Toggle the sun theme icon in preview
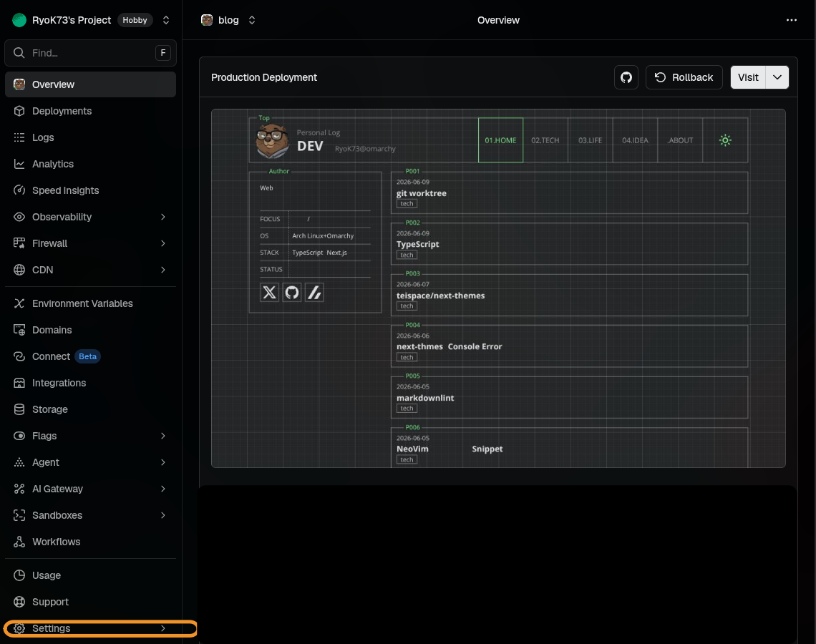This screenshot has height=644, width=816. (x=725, y=140)
